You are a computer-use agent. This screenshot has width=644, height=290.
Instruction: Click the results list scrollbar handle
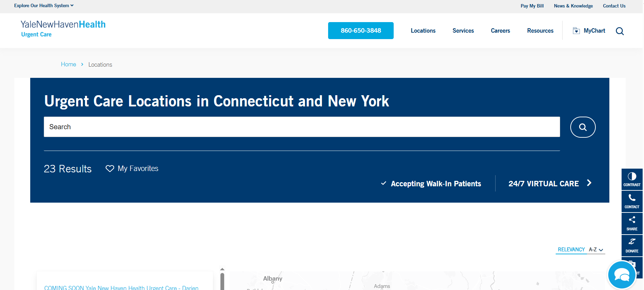click(222, 282)
